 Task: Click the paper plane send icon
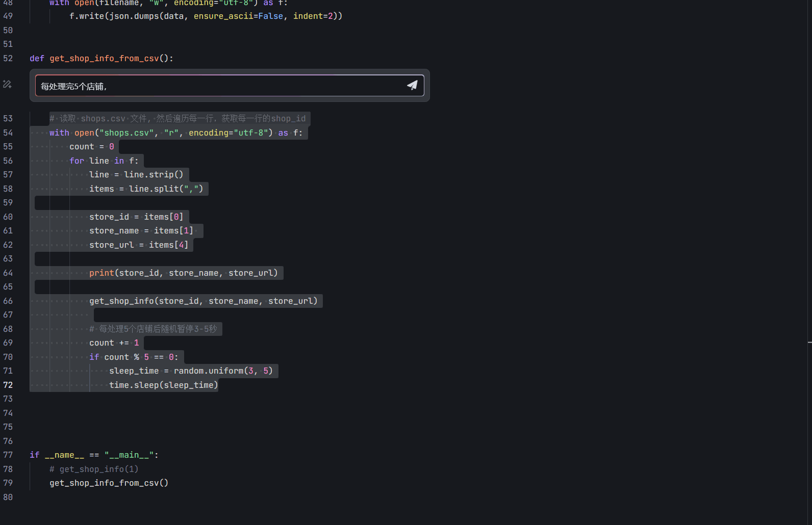click(x=412, y=85)
